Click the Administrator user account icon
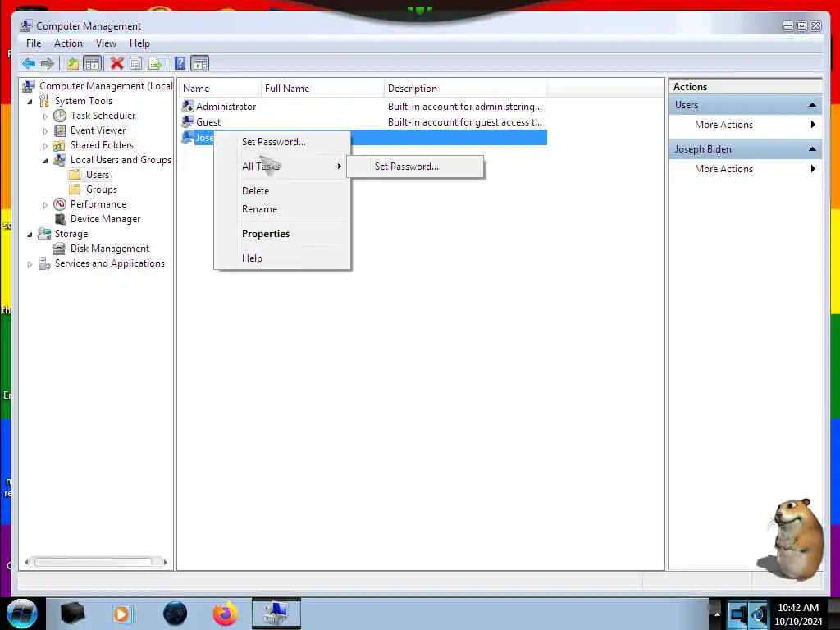This screenshot has width=840, height=630. [188, 106]
